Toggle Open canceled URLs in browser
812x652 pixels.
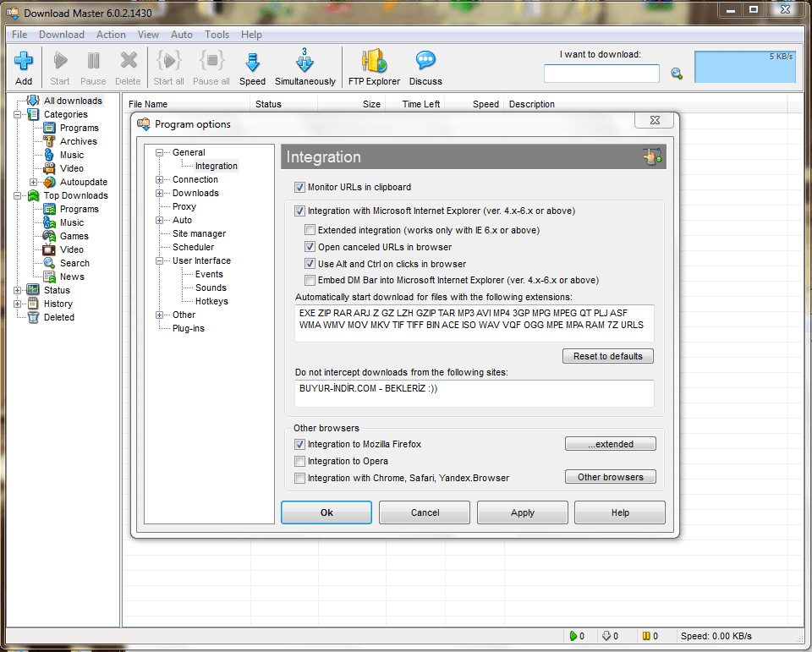tap(310, 247)
